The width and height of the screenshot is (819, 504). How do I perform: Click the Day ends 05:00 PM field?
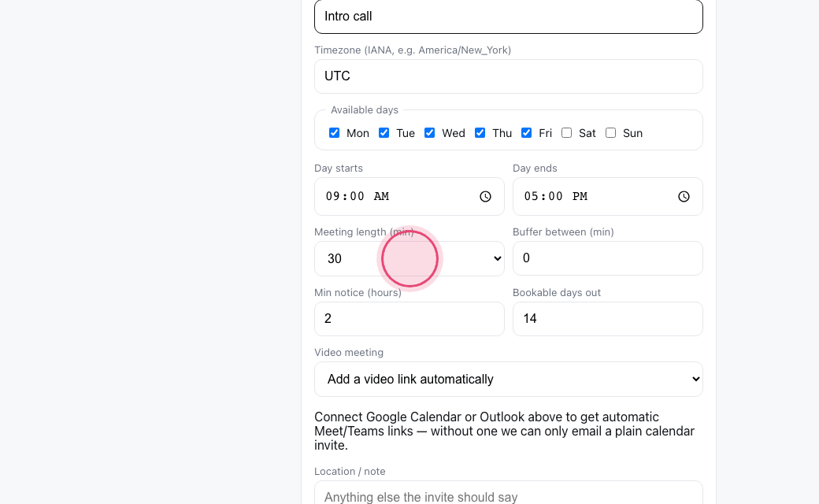607,196
